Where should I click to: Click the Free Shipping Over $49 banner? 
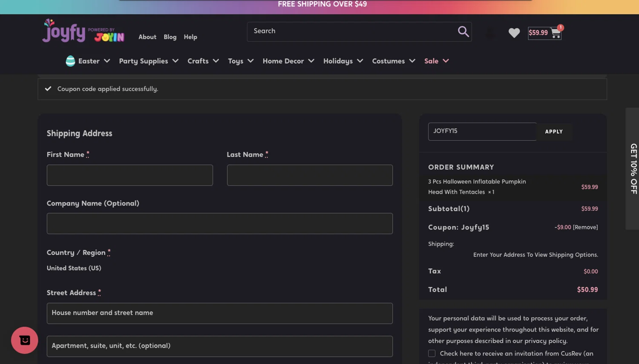pyautogui.click(x=322, y=4)
